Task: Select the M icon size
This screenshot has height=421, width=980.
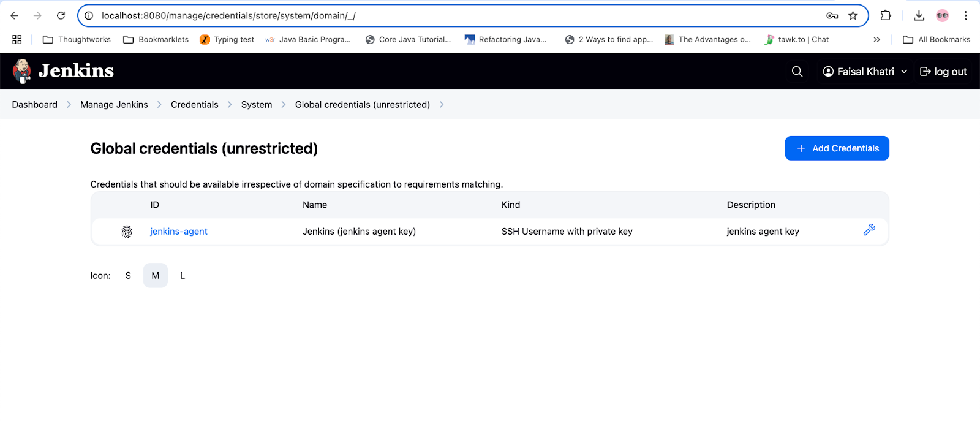Action: pos(156,276)
